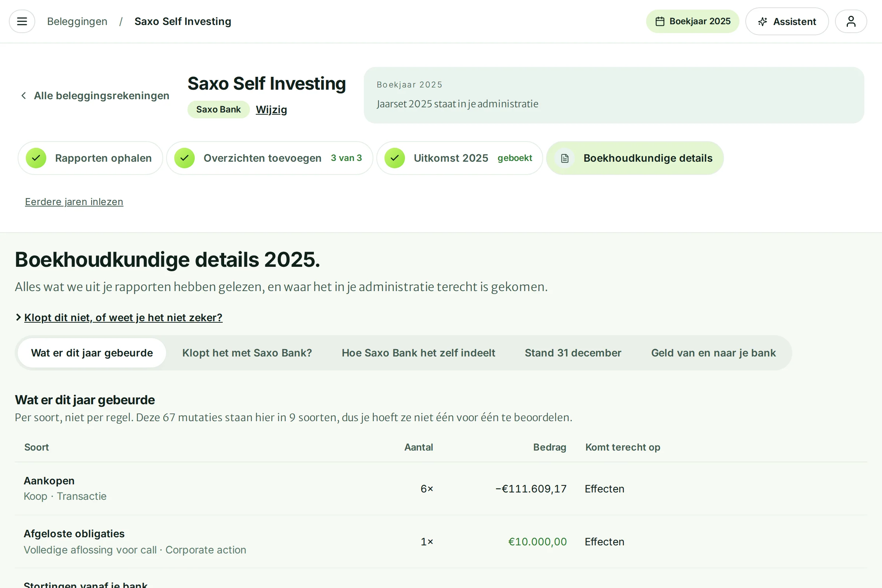Switch to 'Hoe Saxo Bank het zelf indeelt' tab

[418, 353]
